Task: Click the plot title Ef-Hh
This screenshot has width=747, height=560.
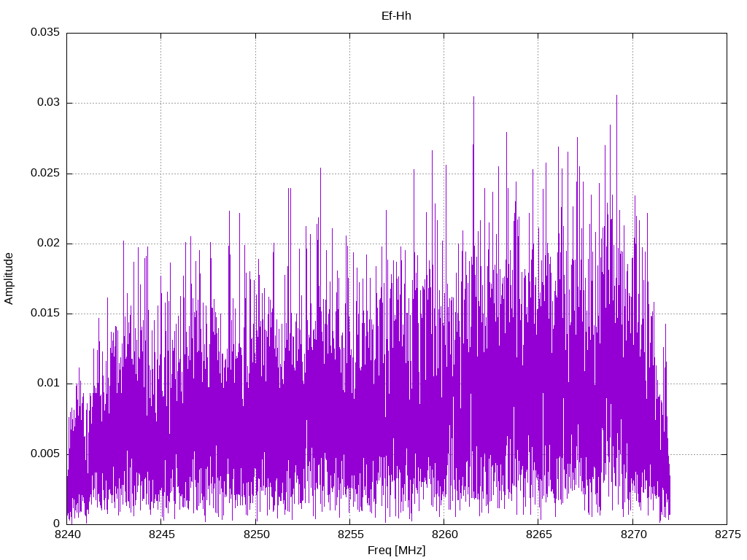Action: [x=396, y=16]
